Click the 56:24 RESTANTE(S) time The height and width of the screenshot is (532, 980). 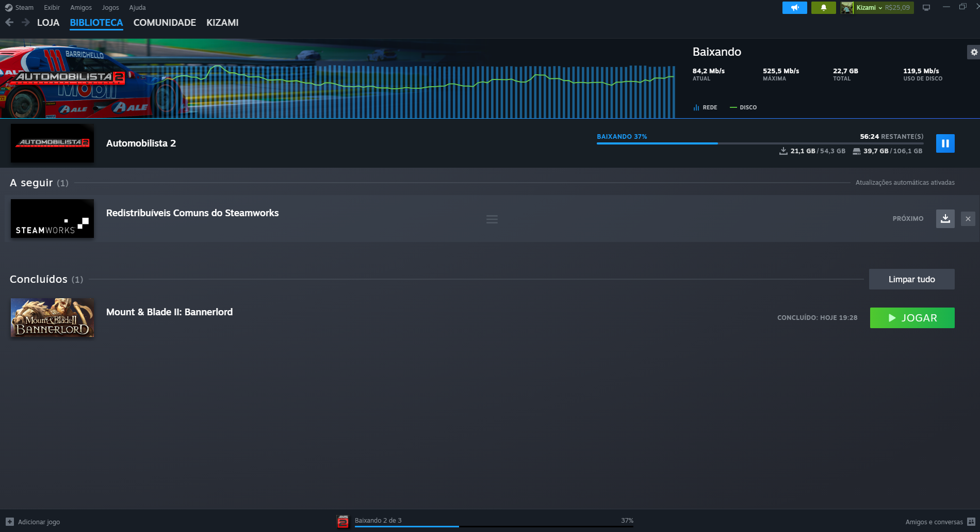click(891, 137)
